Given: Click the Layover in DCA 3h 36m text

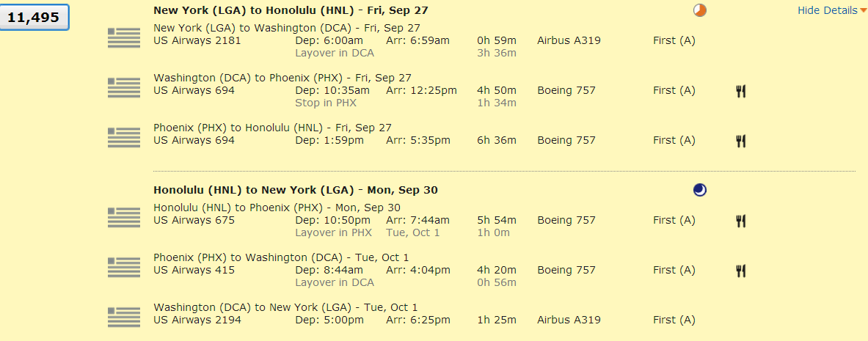Looking at the screenshot, I should (335, 53).
